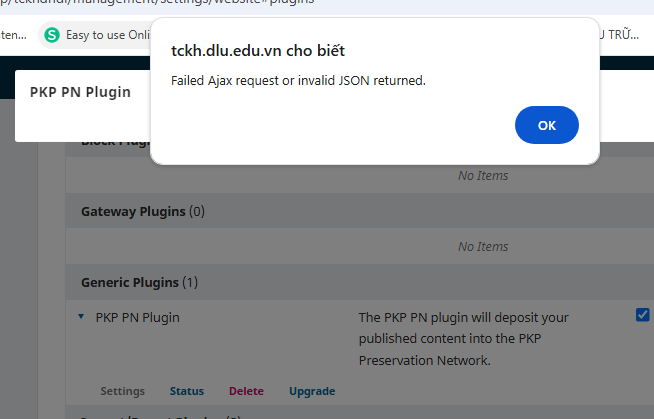Open the plugin Settings link

pyautogui.click(x=123, y=391)
